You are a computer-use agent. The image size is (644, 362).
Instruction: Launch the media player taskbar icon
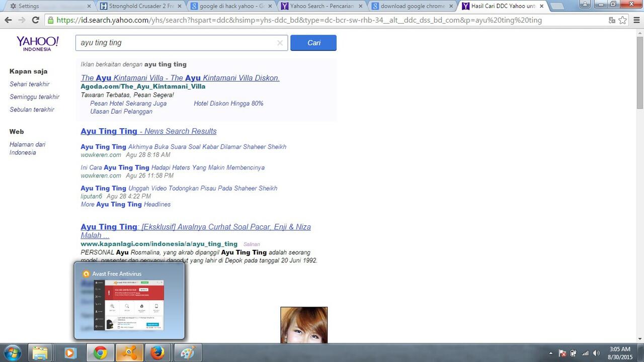70,353
